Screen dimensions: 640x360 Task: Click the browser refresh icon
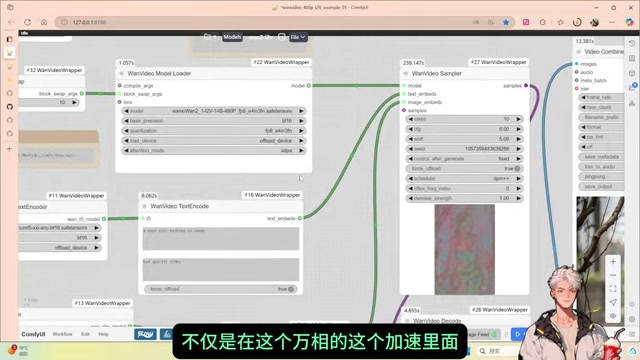27,22
